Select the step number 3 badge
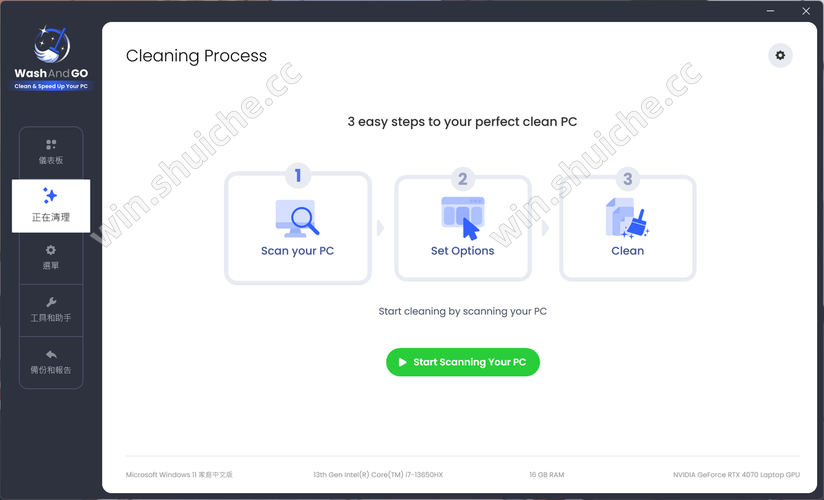This screenshot has height=500, width=824. point(627,179)
